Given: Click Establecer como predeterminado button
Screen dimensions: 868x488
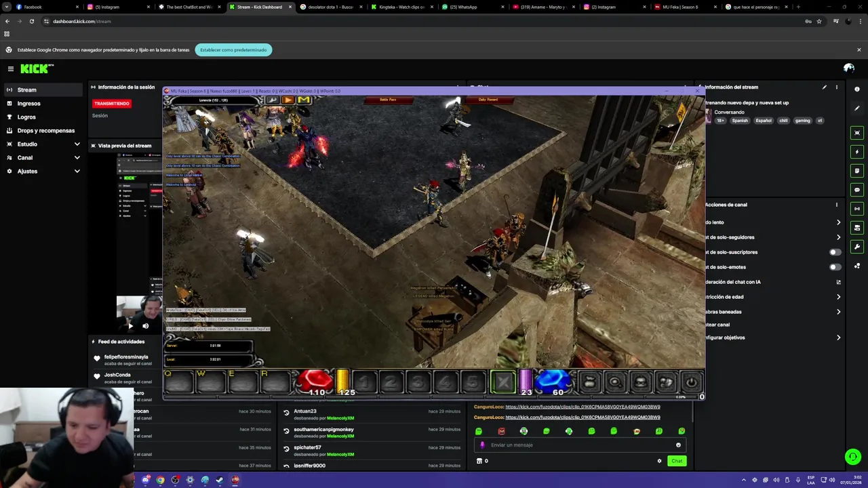Looking at the screenshot, I should 233,49.
